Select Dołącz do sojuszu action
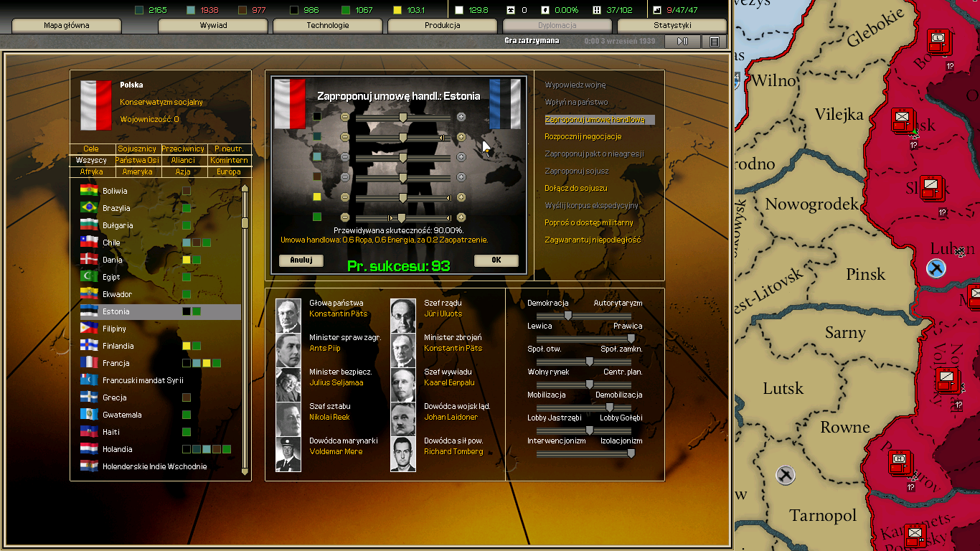The height and width of the screenshot is (551, 980). tap(575, 188)
